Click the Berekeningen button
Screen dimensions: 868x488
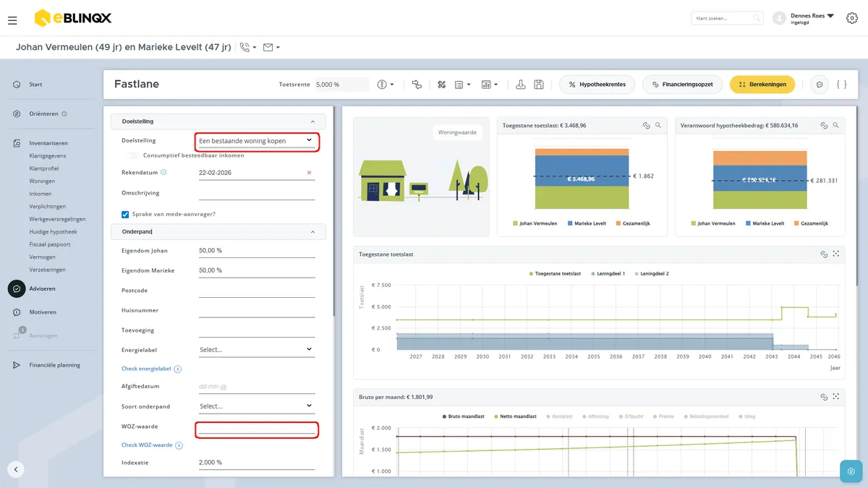[762, 85]
